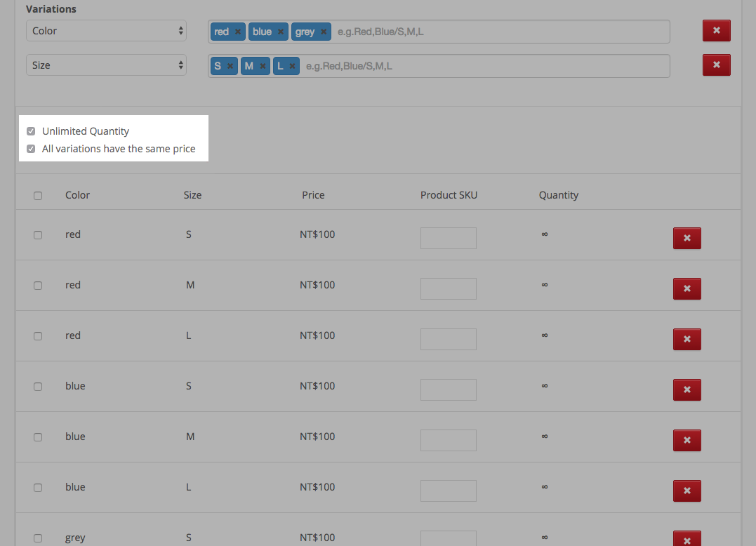The height and width of the screenshot is (546, 756).
Task: Uncheck All variations have the same price
Action: tap(31, 149)
